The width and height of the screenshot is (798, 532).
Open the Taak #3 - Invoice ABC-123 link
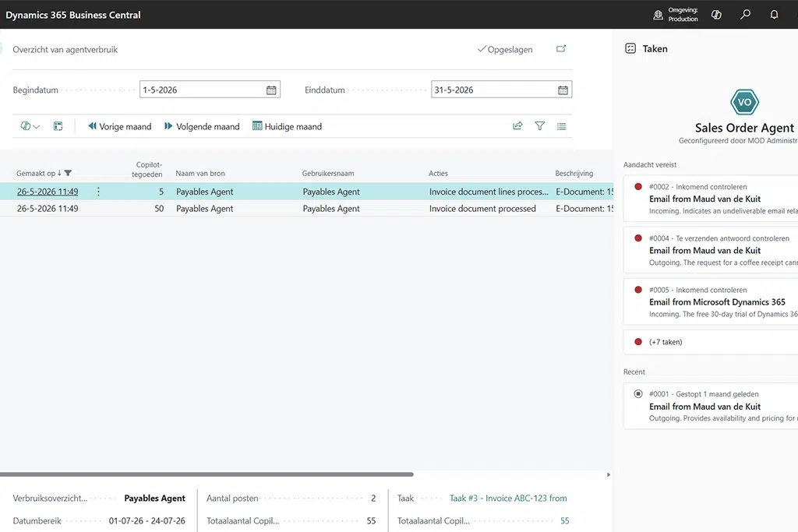click(508, 499)
